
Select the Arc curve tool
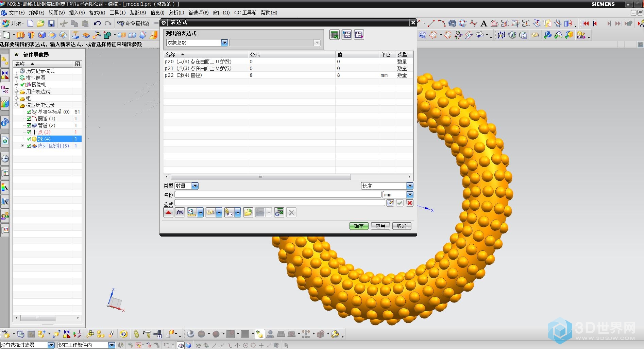[442, 23]
